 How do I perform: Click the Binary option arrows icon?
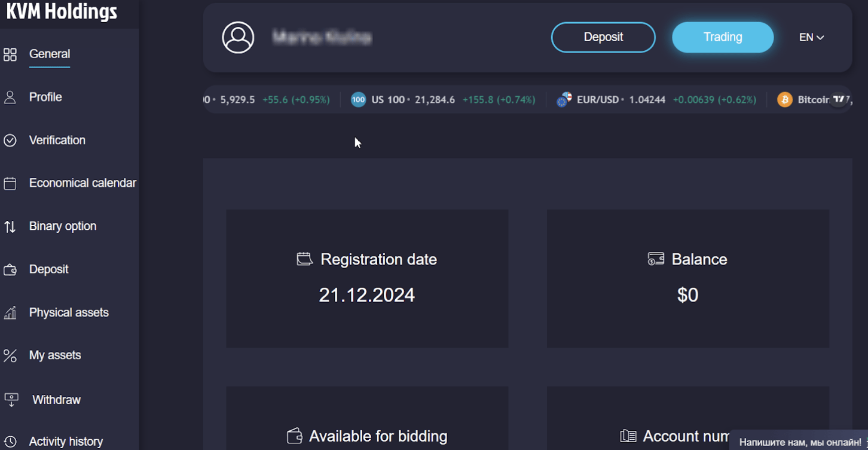pos(10,227)
